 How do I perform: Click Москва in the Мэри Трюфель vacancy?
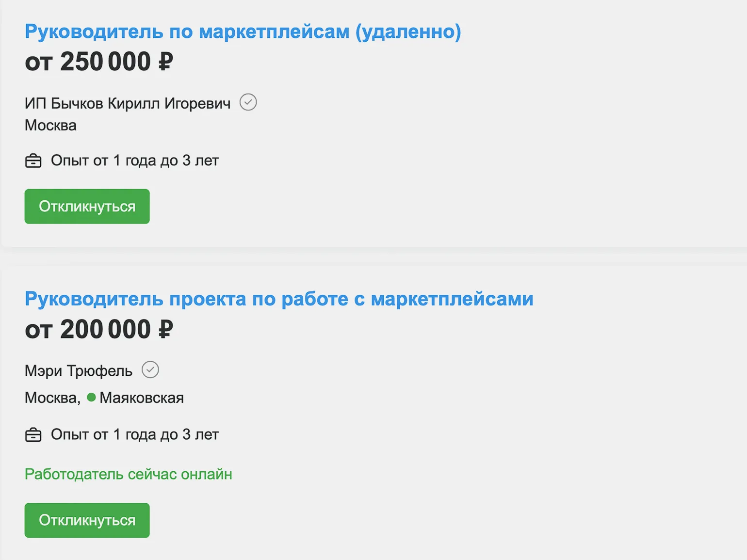tap(51, 398)
